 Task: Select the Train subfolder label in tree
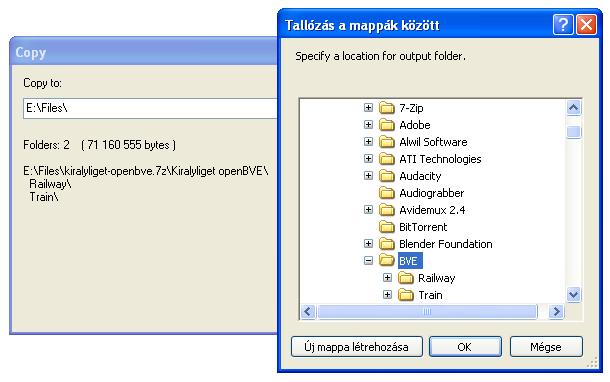(430, 295)
